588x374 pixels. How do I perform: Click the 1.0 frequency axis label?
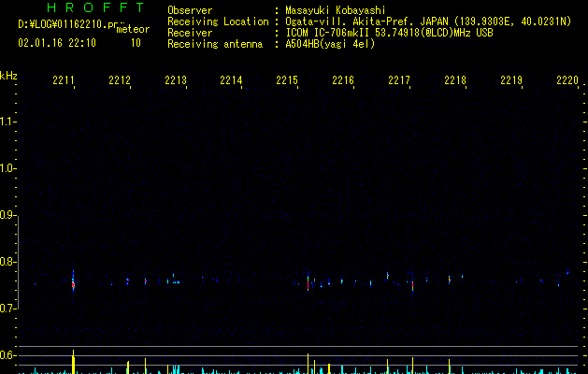click(7, 168)
